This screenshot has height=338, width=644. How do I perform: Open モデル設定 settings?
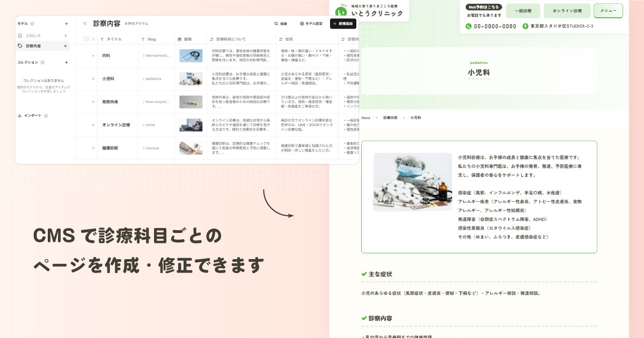(x=311, y=24)
